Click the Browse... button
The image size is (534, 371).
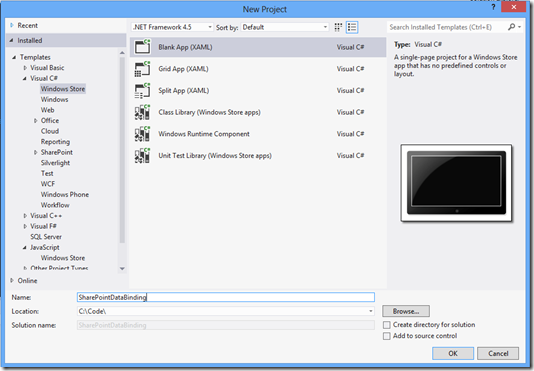point(406,311)
